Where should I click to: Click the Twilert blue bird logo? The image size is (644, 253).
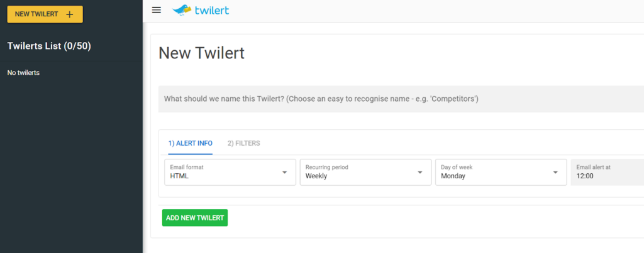182,10
